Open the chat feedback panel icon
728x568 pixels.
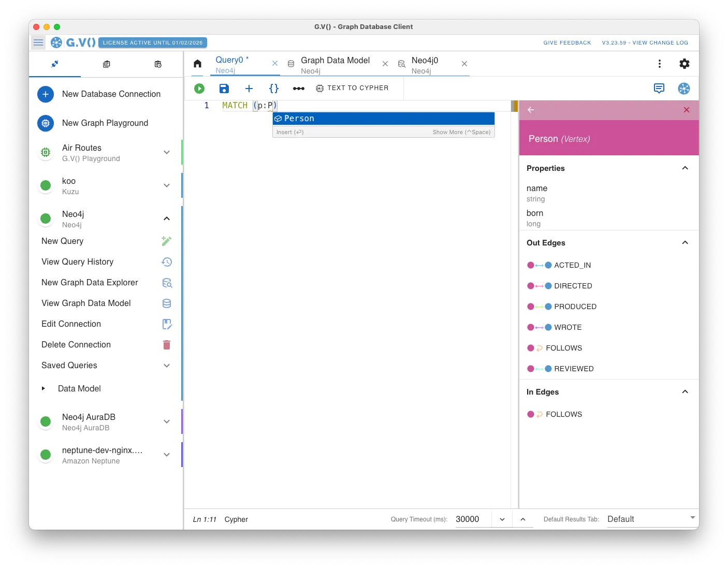click(x=659, y=89)
